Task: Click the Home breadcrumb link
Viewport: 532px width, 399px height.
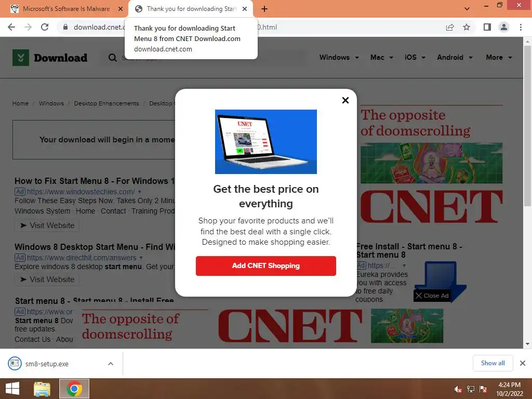Action: [x=20, y=103]
